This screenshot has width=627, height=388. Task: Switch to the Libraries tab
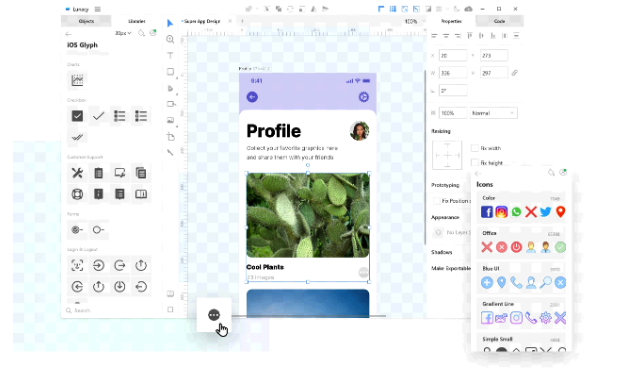coord(136,21)
